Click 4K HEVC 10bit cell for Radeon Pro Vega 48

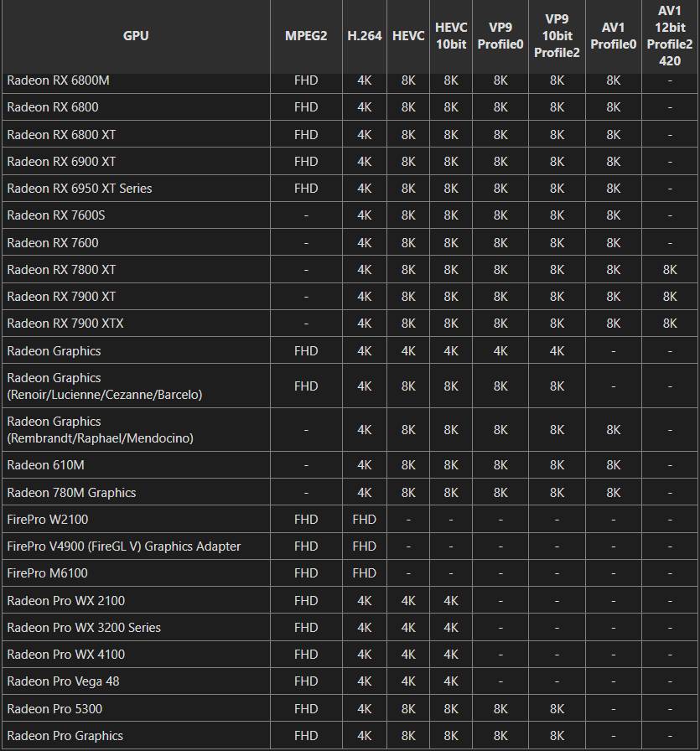451,681
